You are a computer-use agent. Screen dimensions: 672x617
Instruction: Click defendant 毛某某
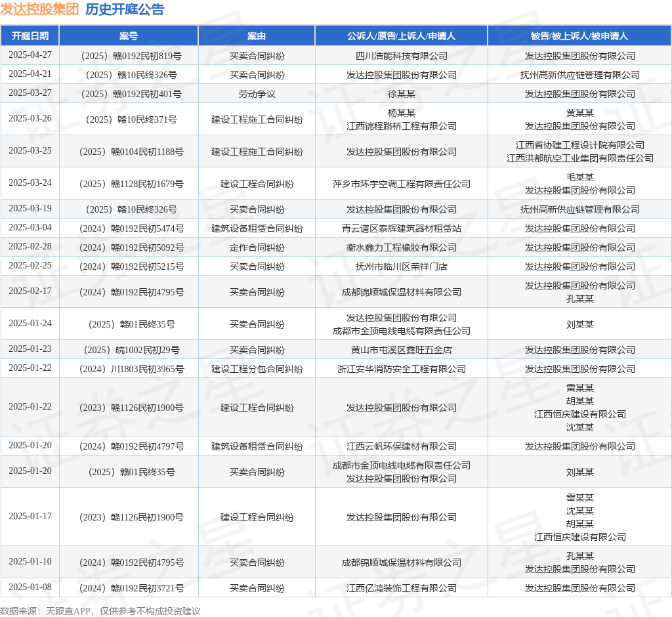tap(580, 177)
